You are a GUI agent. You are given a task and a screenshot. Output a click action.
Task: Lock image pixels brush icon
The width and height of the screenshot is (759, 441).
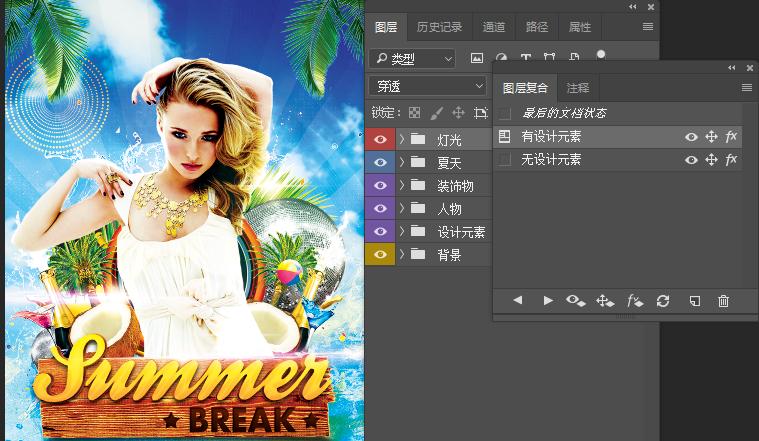click(x=436, y=113)
